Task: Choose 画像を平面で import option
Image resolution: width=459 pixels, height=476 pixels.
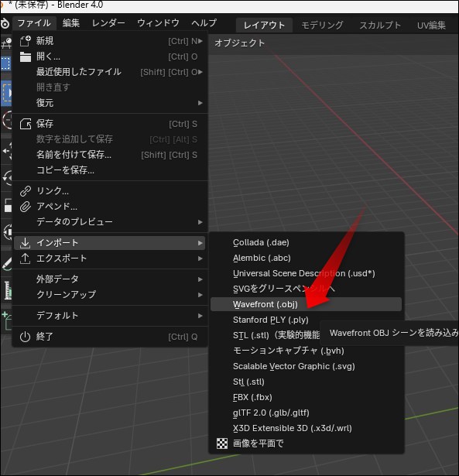Action: (306, 443)
